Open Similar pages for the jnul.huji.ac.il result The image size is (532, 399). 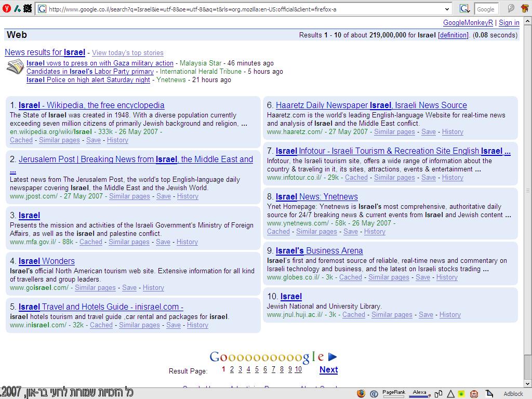(x=392, y=314)
